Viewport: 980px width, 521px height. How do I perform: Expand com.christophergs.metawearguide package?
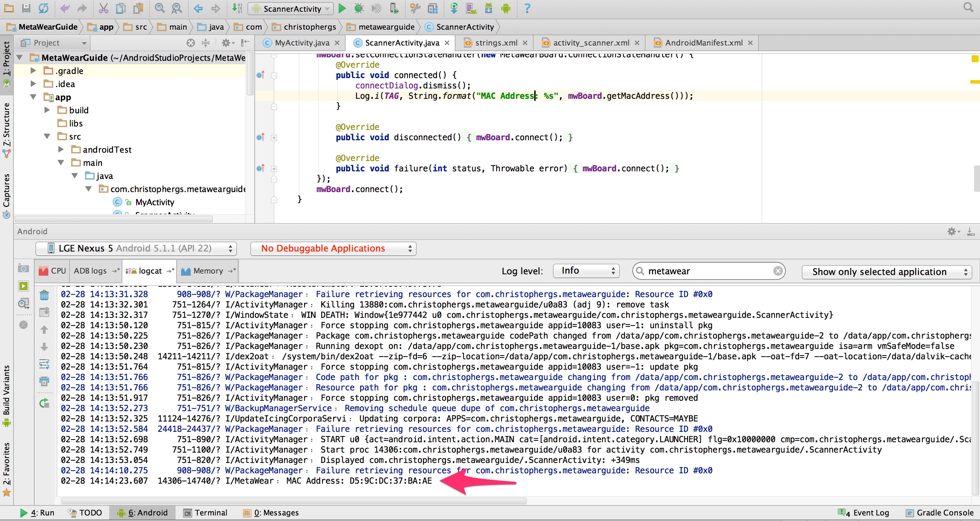pos(90,189)
